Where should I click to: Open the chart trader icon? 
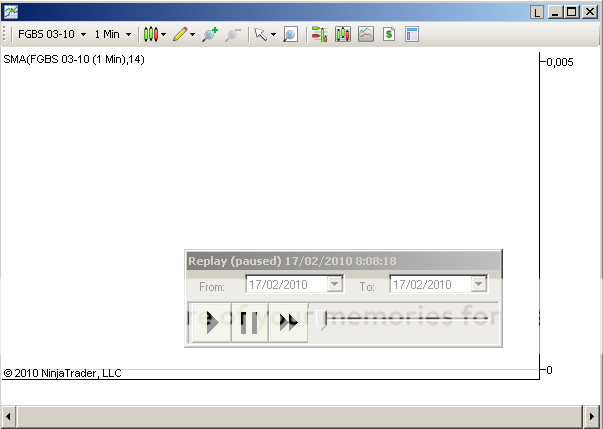(320, 34)
